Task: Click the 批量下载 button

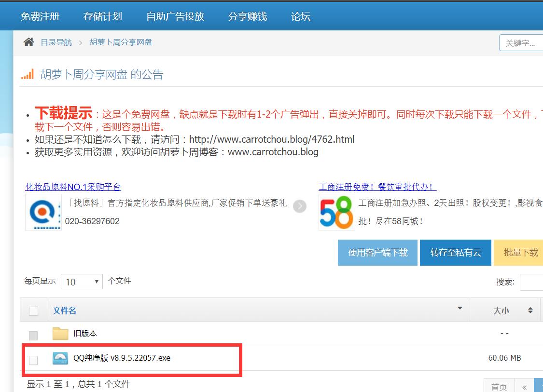Action: [518, 253]
